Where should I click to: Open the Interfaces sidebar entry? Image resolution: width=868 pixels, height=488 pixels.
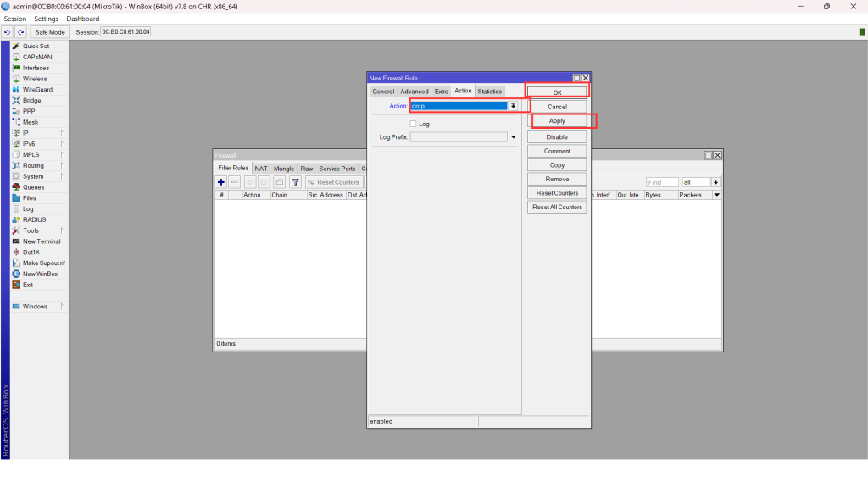pyautogui.click(x=36, y=68)
